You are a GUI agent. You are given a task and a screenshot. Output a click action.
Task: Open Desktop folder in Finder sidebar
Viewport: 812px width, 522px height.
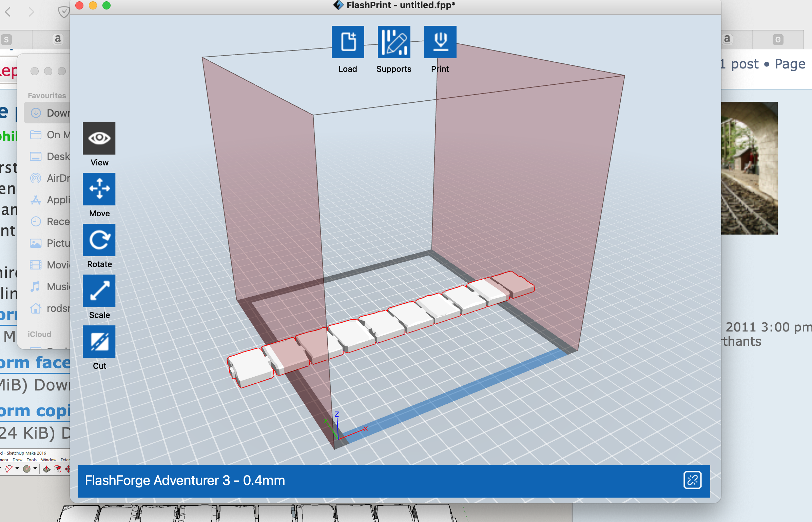tap(51, 156)
